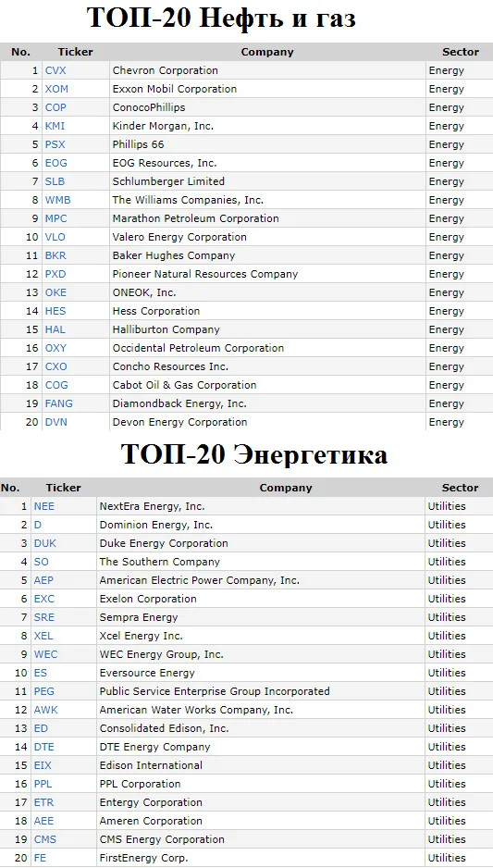The width and height of the screenshot is (493, 868).
Task: Open the SRE ticker link
Action: coord(43,617)
